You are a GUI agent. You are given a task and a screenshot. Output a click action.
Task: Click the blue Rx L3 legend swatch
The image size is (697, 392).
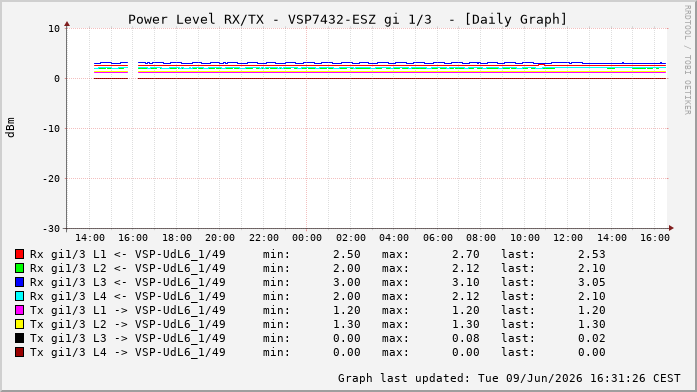pyautogui.click(x=19, y=282)
